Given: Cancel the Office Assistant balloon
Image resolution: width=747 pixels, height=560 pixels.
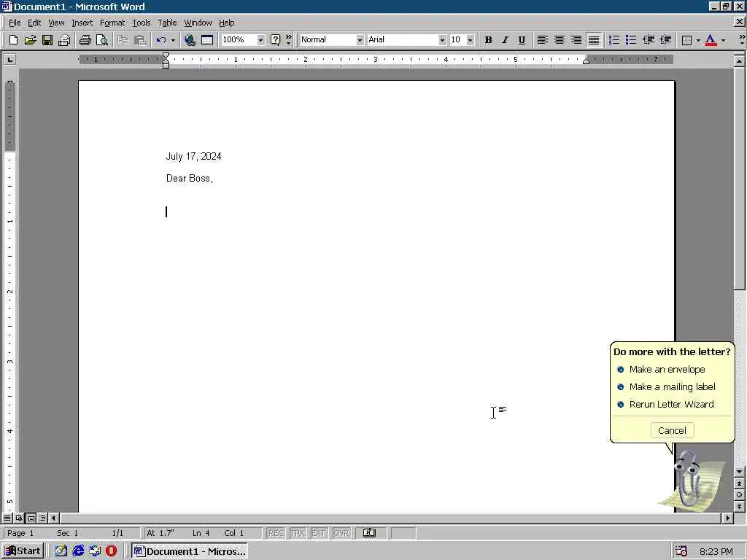Looking at the screenshot, I should 672,430.
